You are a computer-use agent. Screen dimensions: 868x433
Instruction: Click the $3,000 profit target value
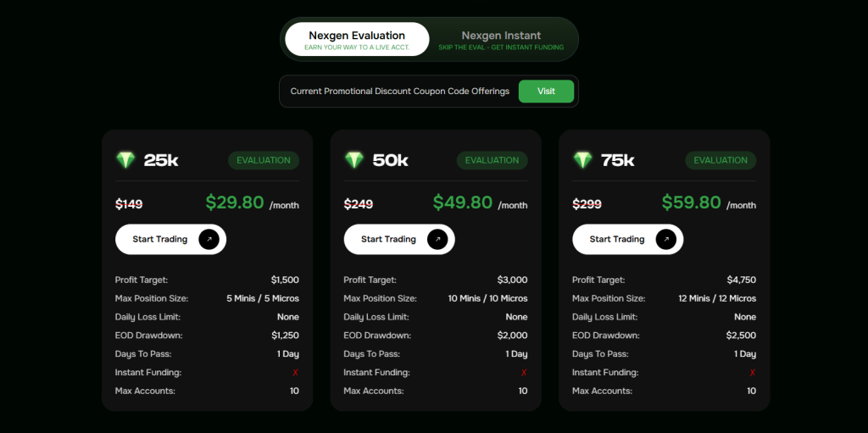pyautogui.click(x=513, y=280)
